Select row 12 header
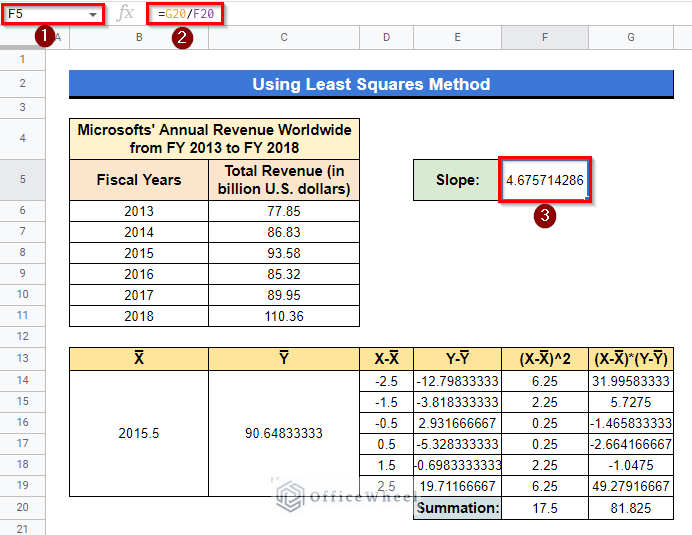This screenshot has height=535, width=692. (x=23, y=336)
